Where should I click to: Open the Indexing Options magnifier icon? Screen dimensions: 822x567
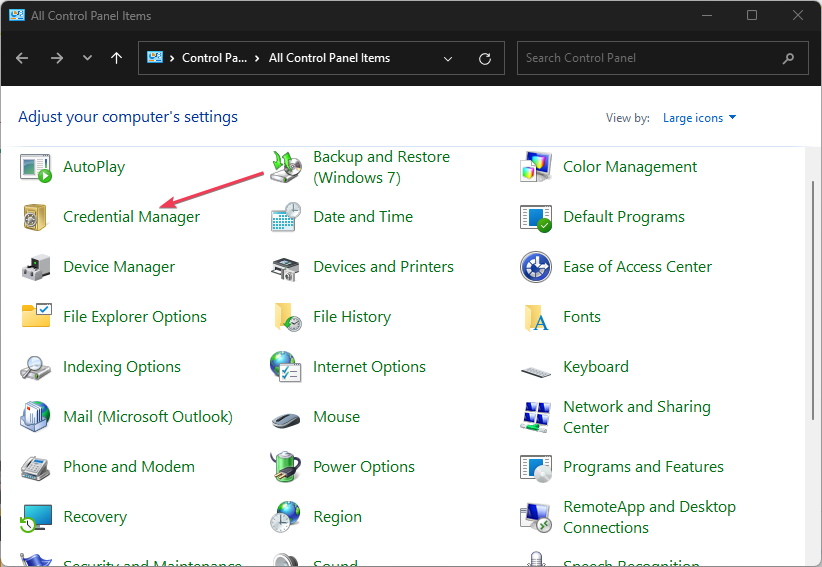36,367
